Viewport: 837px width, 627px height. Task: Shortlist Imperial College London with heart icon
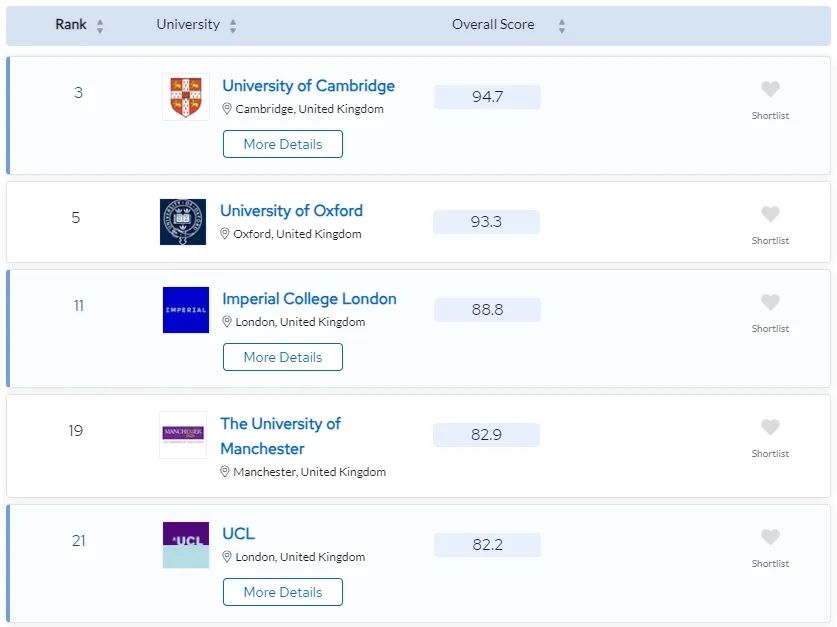(770, 303)
